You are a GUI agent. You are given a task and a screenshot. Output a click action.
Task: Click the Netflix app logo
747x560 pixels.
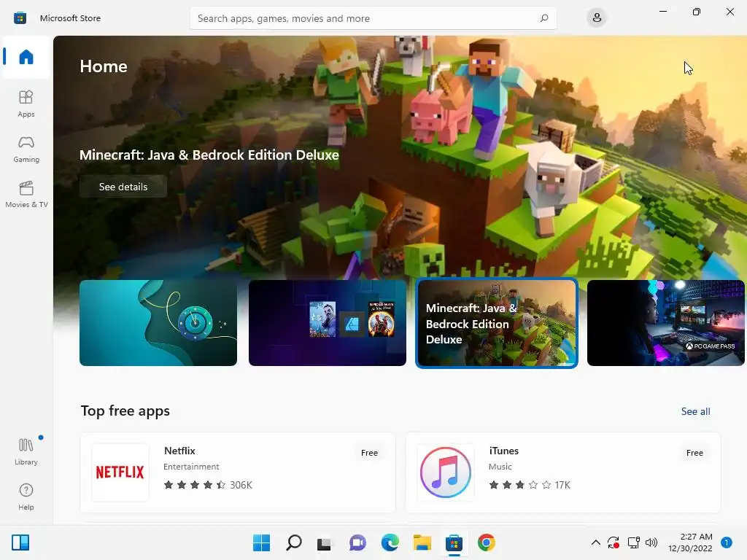point(120,472)
